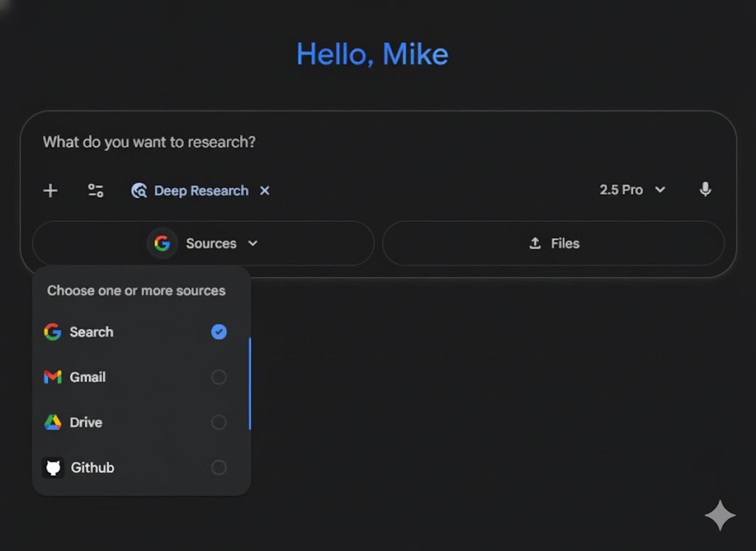The image size is (756, 551).
Task: Open the 2.5 Pro model dropdown
Action: click(x=632, y=190)
